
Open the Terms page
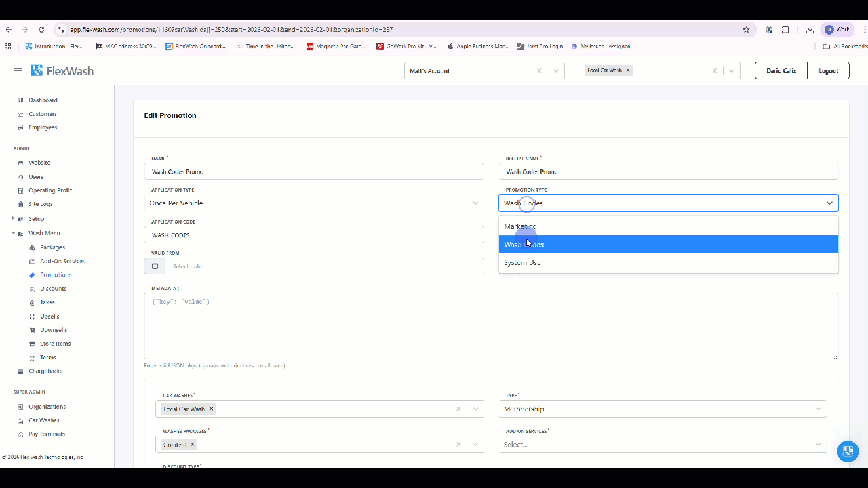(48, 357)
